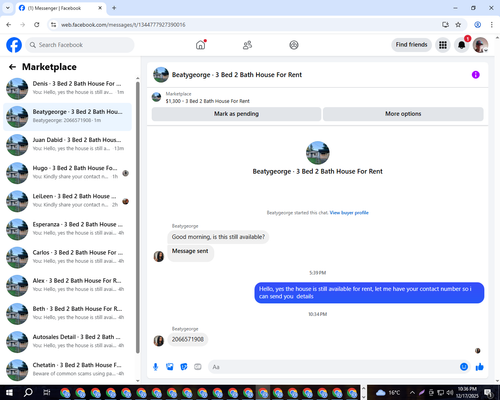Screen dimensions: 500x400
Task: Open the weather widget showing 16°C
Action: point(388,392)
